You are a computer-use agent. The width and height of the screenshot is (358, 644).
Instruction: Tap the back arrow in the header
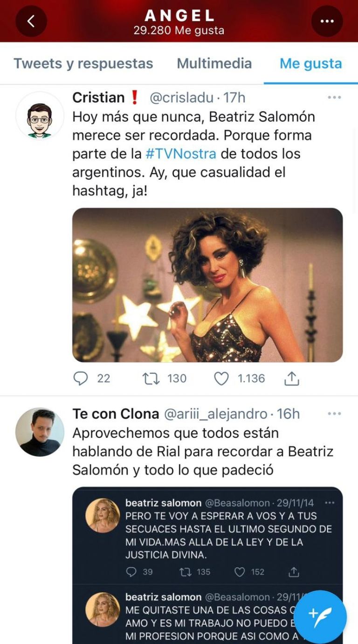coord(31,21)
